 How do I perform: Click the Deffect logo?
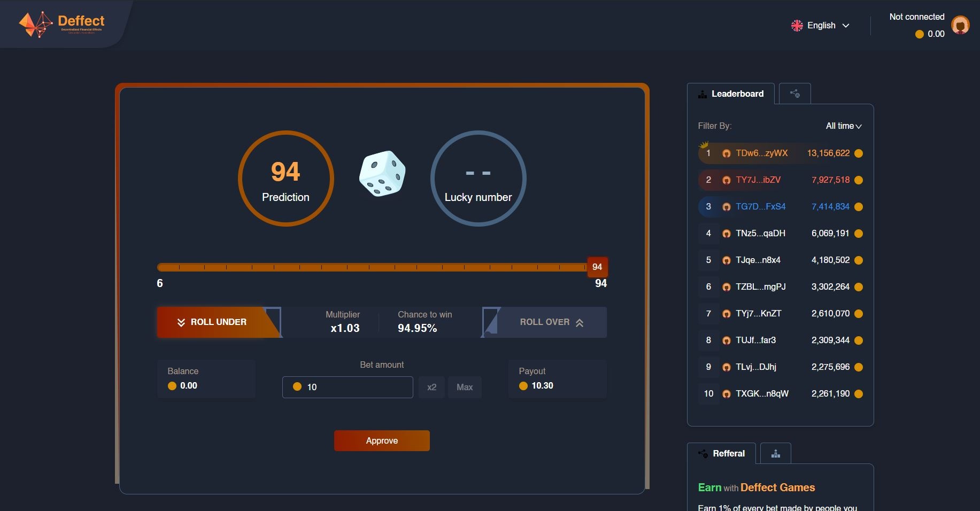tap(61, 25)
